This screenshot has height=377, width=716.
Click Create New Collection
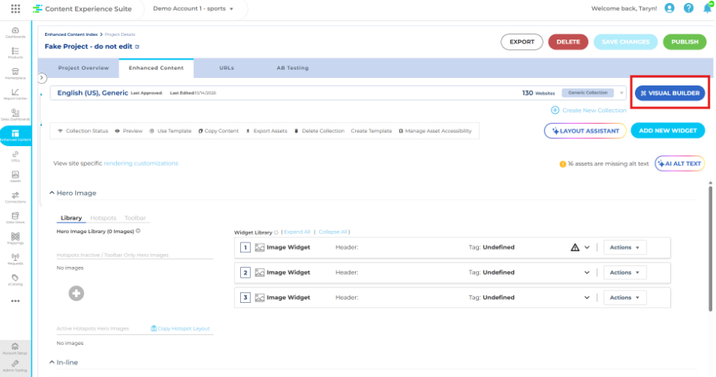tap(589, 110)
